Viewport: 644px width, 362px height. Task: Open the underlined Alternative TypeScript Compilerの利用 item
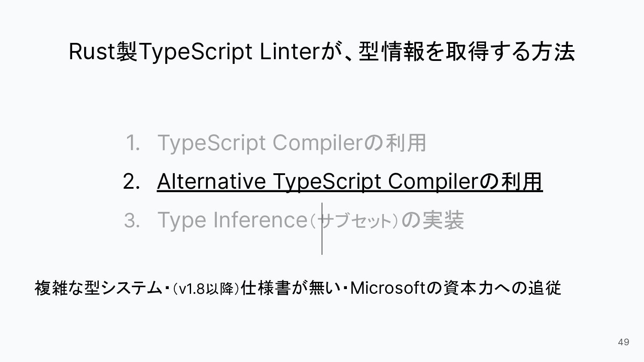[350, 181]
